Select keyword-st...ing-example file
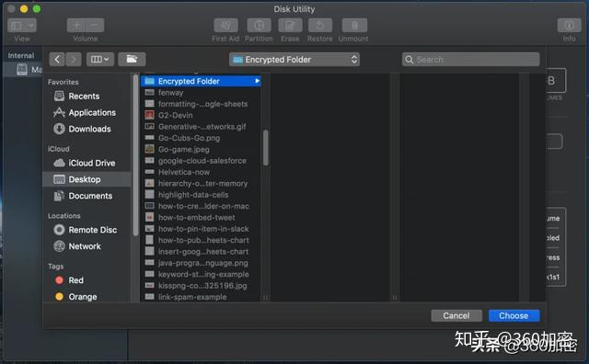Viewport: 589px width, 364px height. tap(201, 274)
